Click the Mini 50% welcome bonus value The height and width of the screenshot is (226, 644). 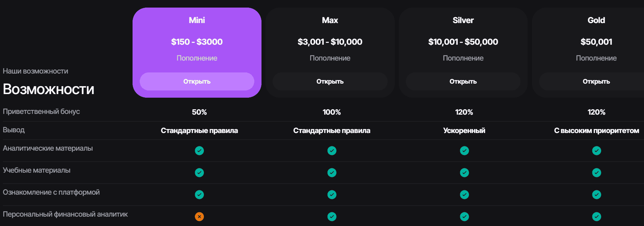click(x=199, y=112)
